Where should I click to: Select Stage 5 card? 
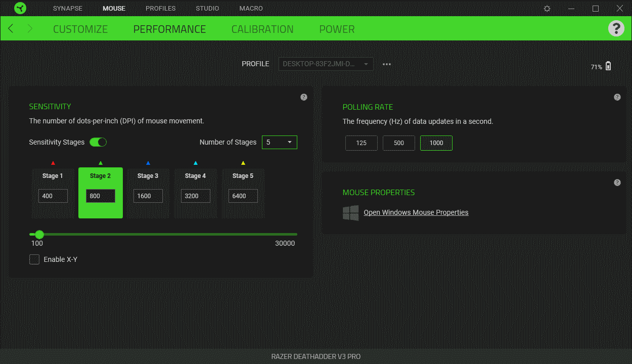pyautogui.click(x=243, y=193)
